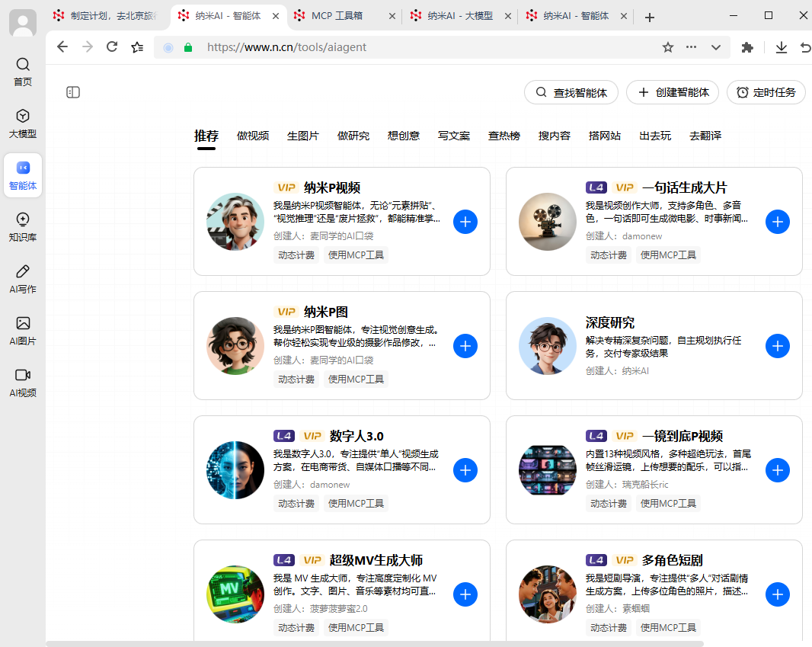Switch to the 出去玩 tab
Image resolution: width=812 pixels, height=647 pixels.
(x=655, y=136)
